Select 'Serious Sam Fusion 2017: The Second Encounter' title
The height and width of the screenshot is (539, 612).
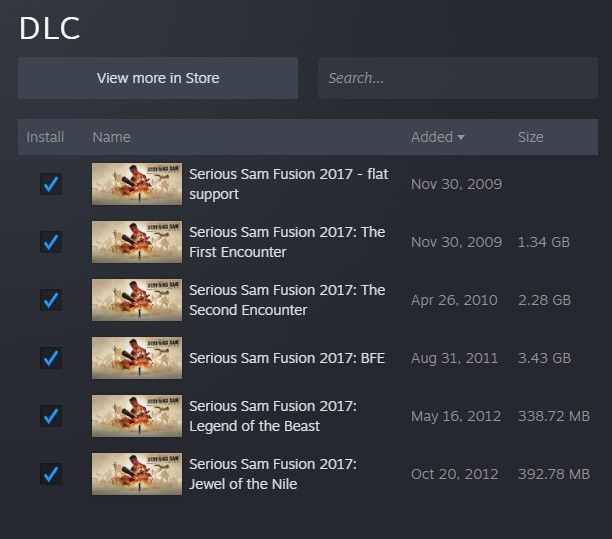coord(287,300)
